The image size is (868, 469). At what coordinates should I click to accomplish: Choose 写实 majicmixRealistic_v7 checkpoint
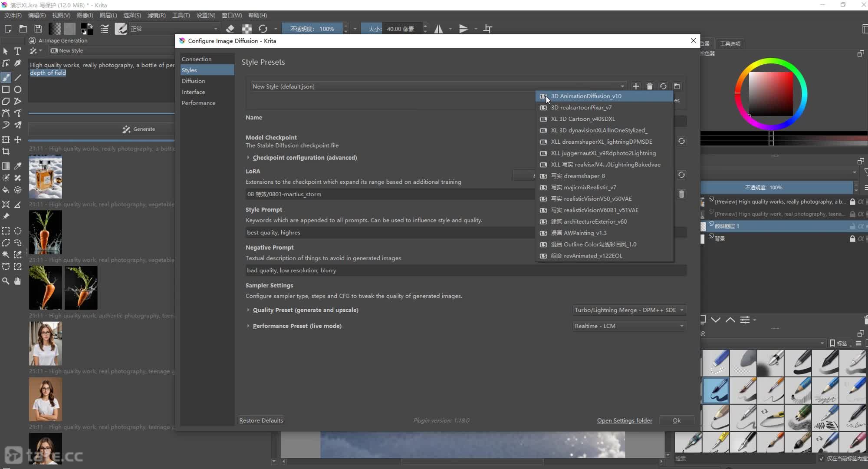(605, 187)
